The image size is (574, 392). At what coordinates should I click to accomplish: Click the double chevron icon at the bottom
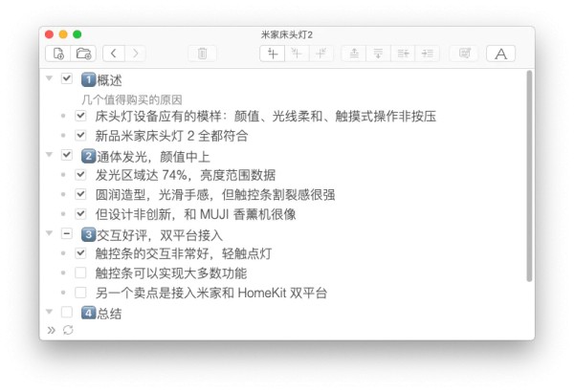[52, 330]
